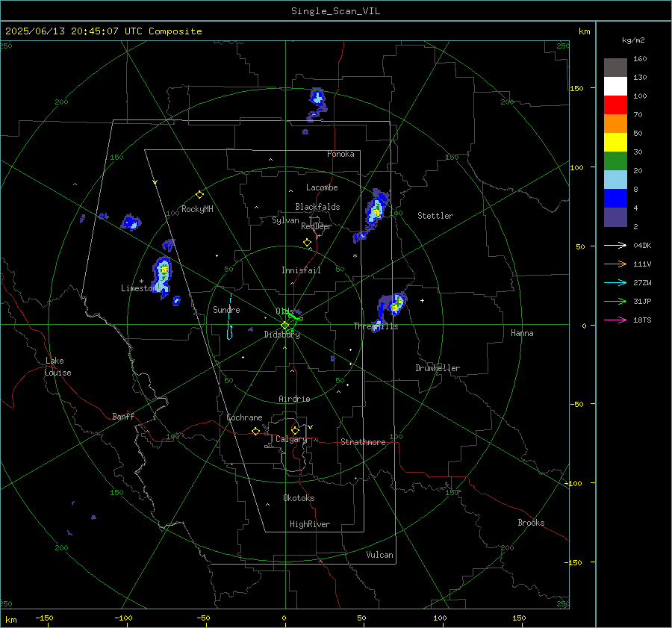Click the cyan 27ZW arrow in legend

pyautogui.click(x=615, y=282)
